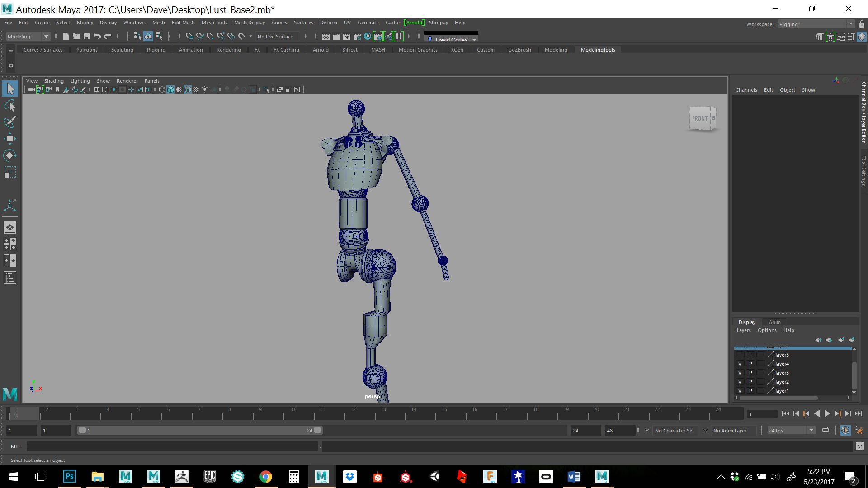Open the Mesh Tools menu
Image resolution: width=868 pixels, height=488 pixels.
(x=214, y=23)
